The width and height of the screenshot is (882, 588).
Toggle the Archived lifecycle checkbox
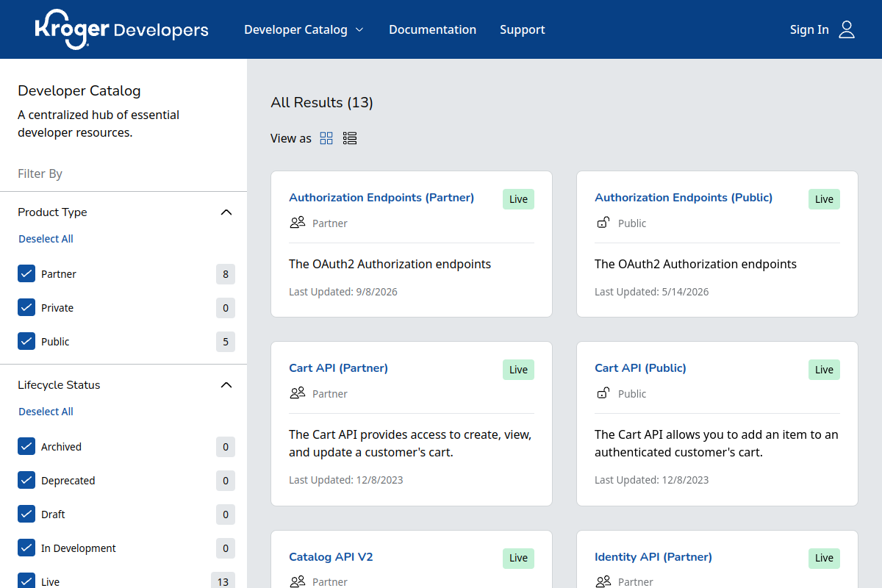pyautogui.click(x=26, y=447)
